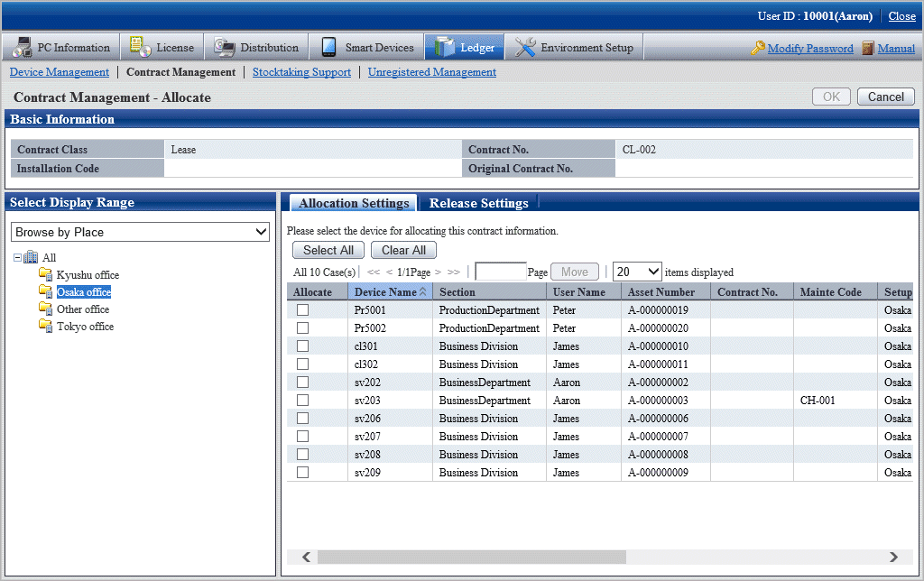Click the horizontal scrollbar right arrow
The height and width of the screenshot is (581, 924).
(893, 558)
